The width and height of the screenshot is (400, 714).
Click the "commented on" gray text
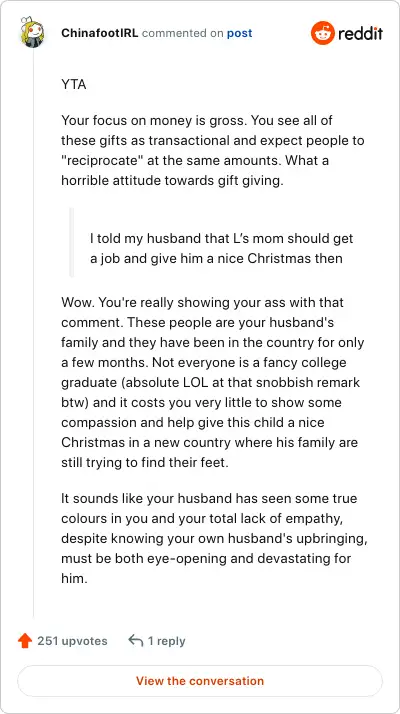[182, 33]
